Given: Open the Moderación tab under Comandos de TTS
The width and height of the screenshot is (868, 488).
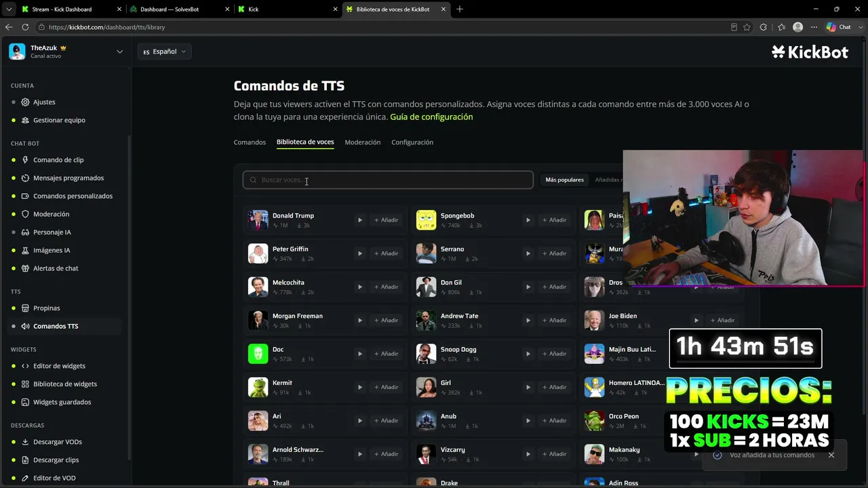Looking at the screenshot, I should (x=363, y=142).
